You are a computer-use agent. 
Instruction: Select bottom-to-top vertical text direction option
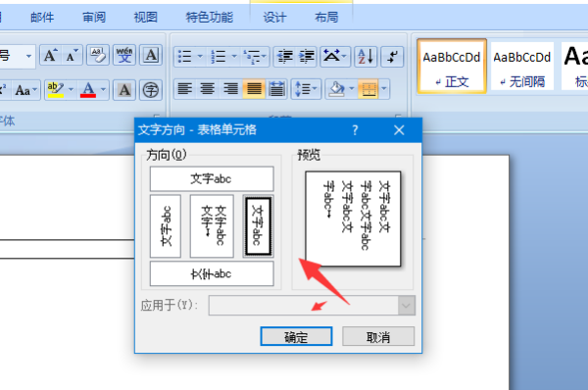pyautogui.click(x=166, y=226)
